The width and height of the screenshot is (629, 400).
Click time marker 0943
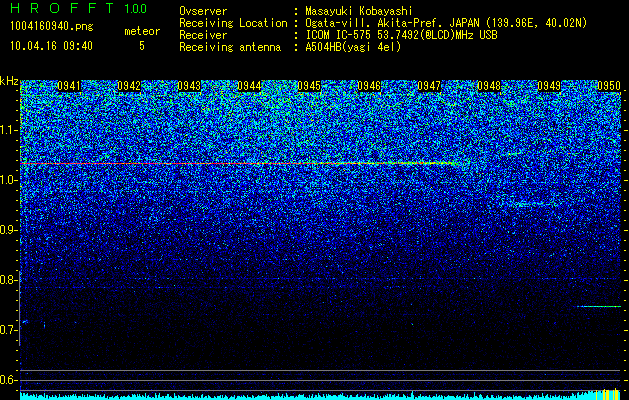189,86
